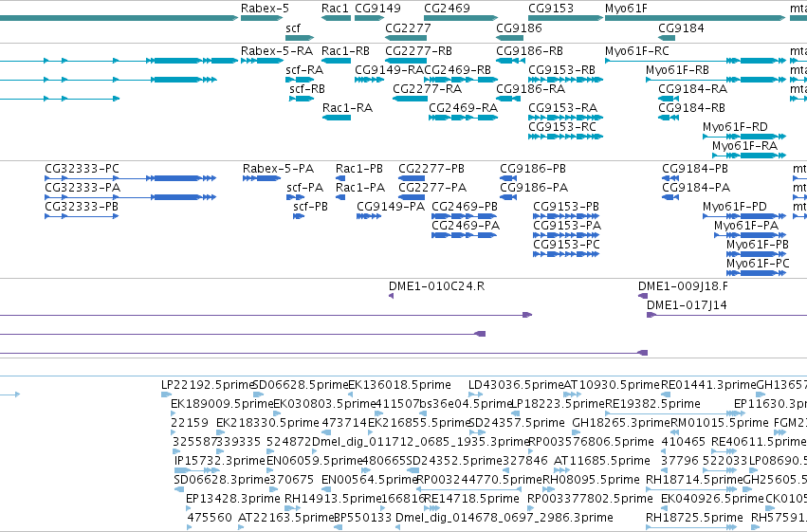
Task: Select protein CG9149-PA
Action: pos(391,207)
